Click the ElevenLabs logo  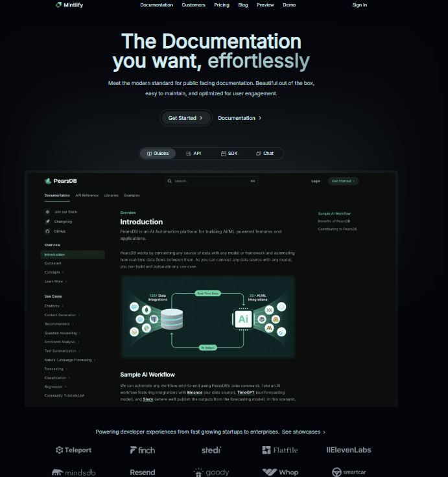[x=349, y=450]
